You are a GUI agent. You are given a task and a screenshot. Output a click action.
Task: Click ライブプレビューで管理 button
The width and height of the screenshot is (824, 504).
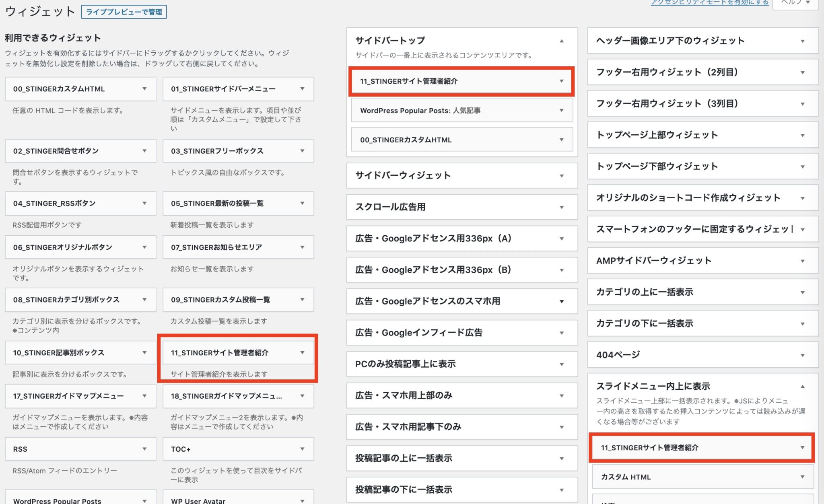pyautogui.click(x=124, y=12)
